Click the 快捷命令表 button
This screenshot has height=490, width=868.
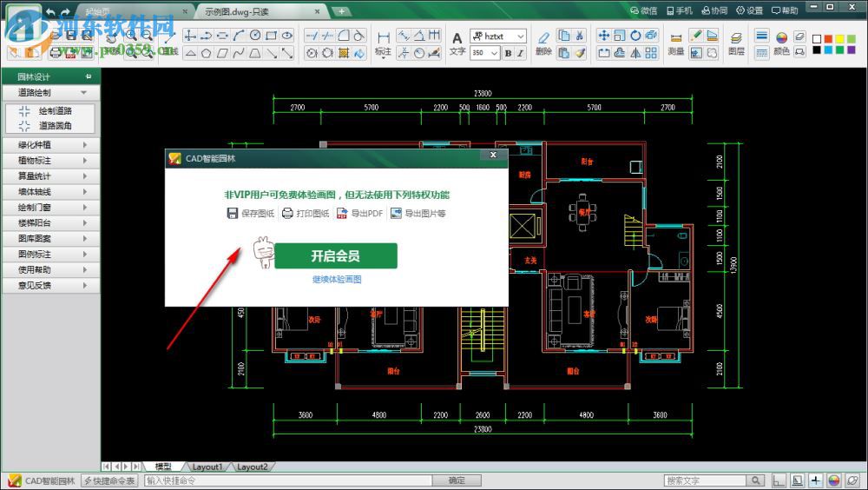(109, 480)
